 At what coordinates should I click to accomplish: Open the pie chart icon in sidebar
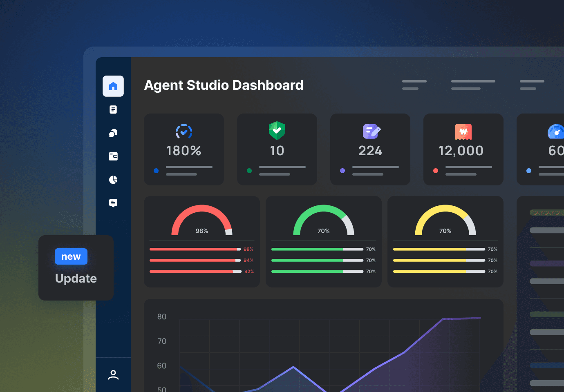coord(113,180)
